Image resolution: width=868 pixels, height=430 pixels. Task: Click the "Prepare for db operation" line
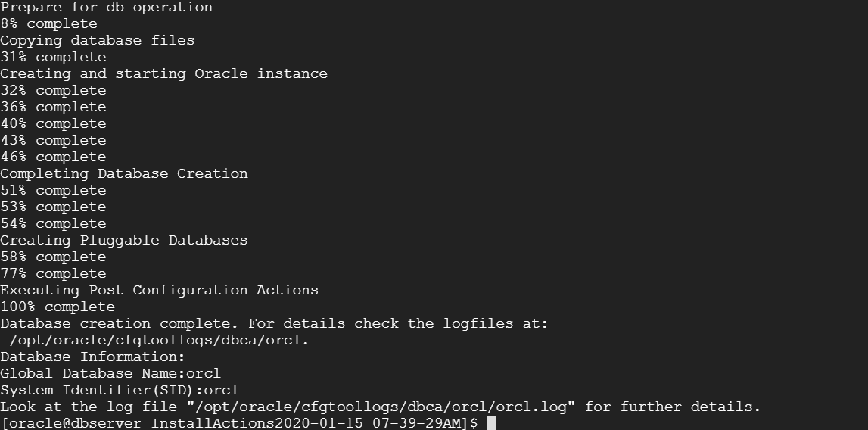[x=106, y=8]
